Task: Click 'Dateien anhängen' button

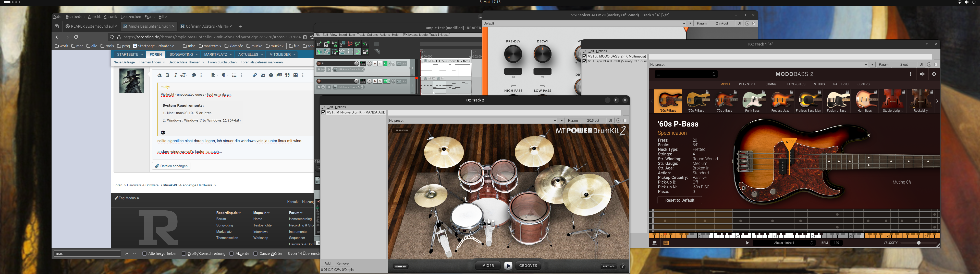Action: (x=171, y=166)
